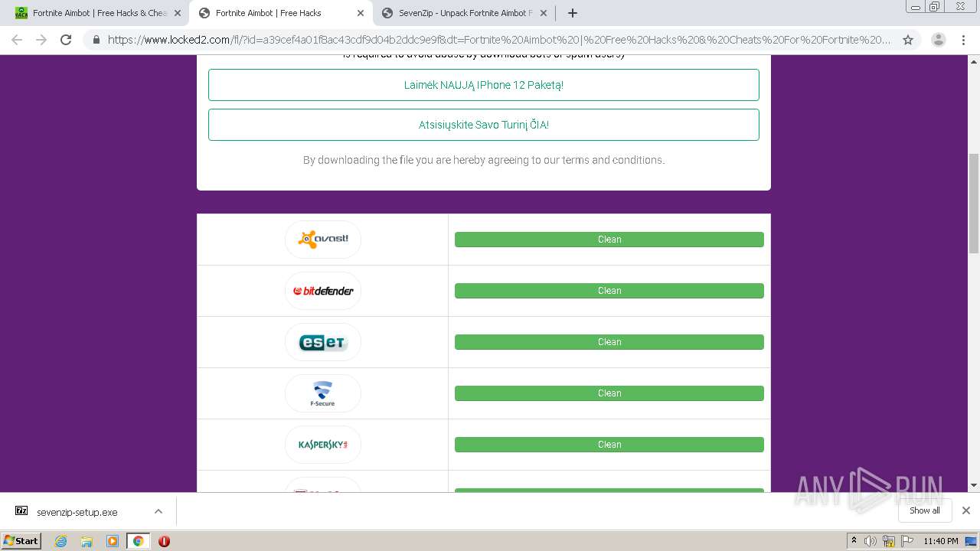Screen dimensions: 980x551
Task: Open the 11:40 PM clock
Action: tap(941, 541)
